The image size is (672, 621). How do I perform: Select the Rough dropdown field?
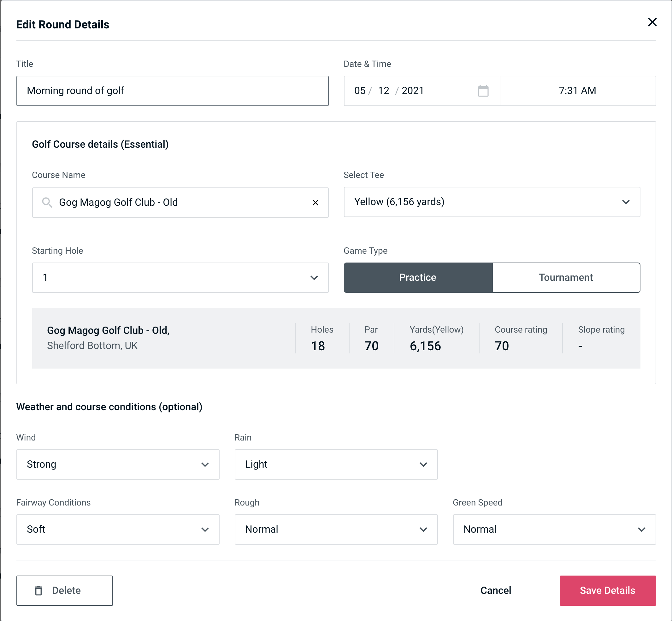click(336, 529)
